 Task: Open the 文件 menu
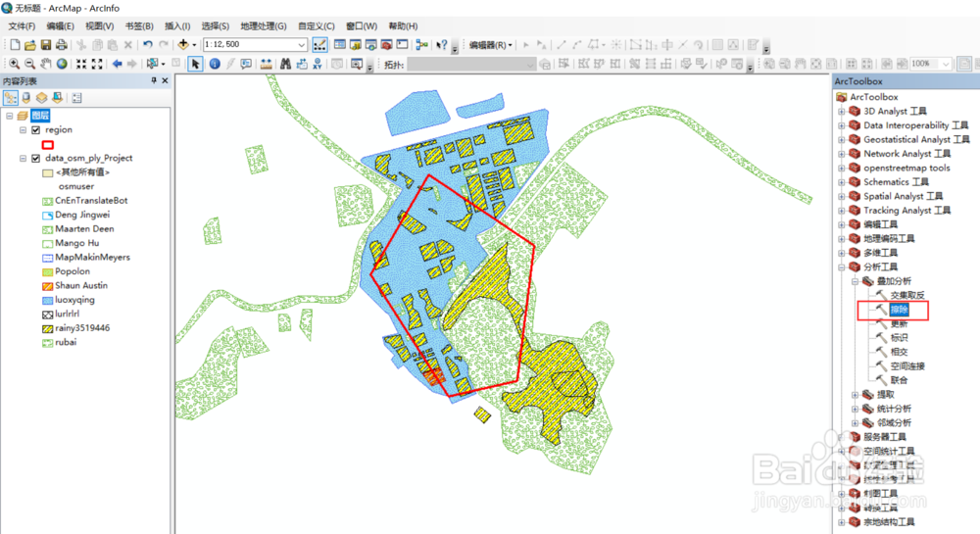point(22,26)
